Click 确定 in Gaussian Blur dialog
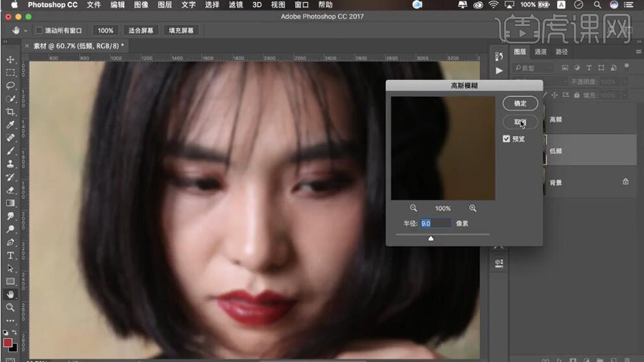This screenshot has width=644, height=362. (x=520, y=103)
